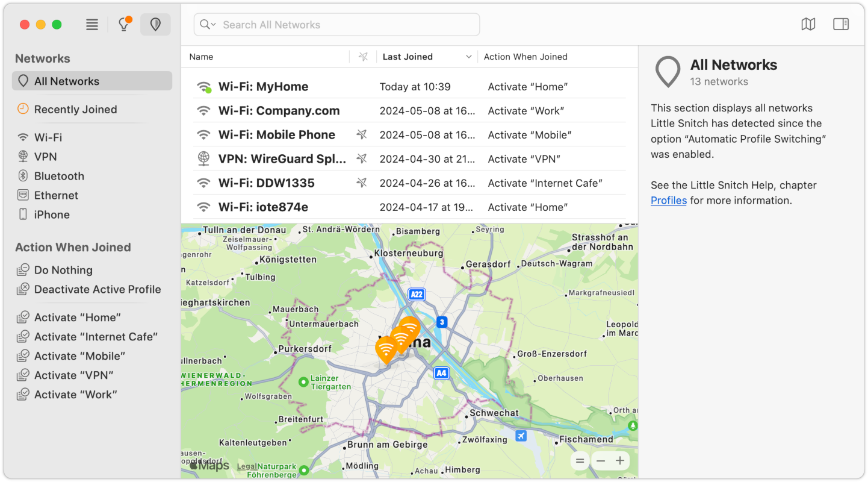Click the topmost orange Wi-Fi map pin

point(410,328)
